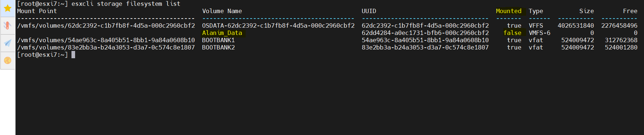
Task: Click the BOOTBANK2 volume name
Action: 218,47
